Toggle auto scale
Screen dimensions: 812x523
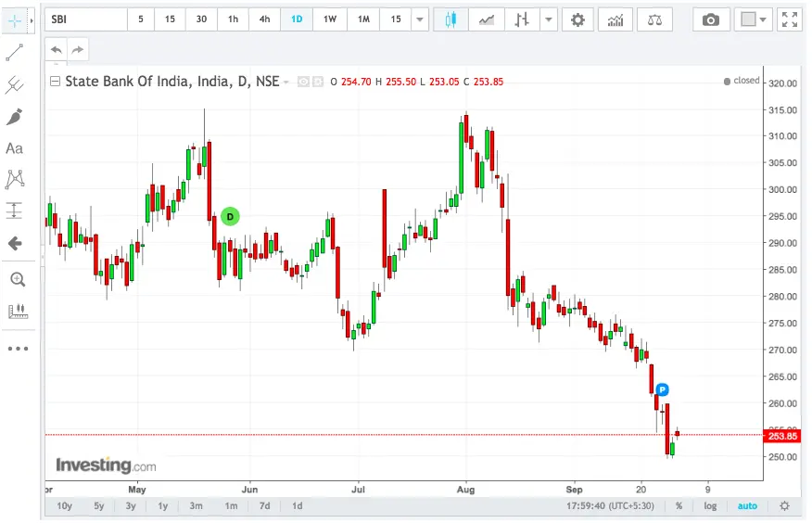tap(747, 506)
